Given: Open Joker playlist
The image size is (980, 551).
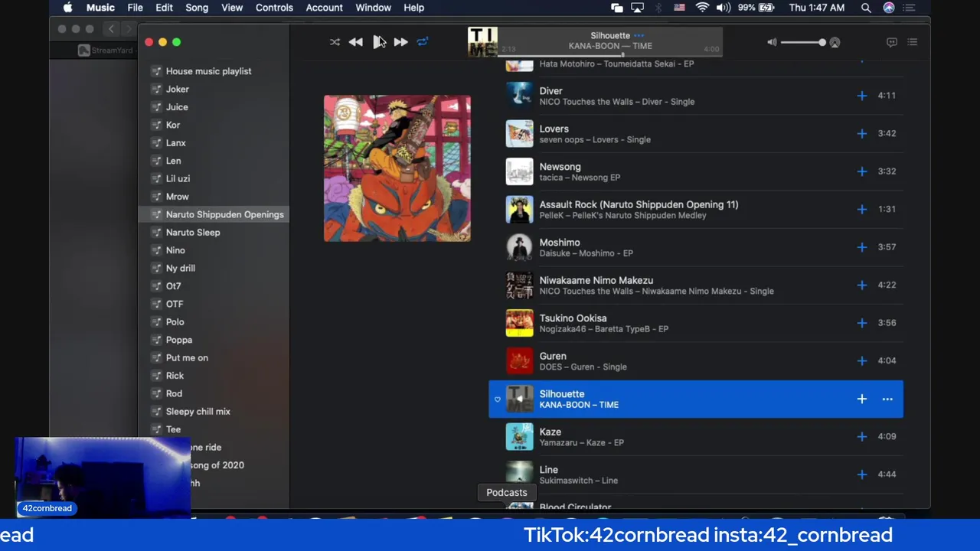Looking at the screenshot, I should coord(178,89).
